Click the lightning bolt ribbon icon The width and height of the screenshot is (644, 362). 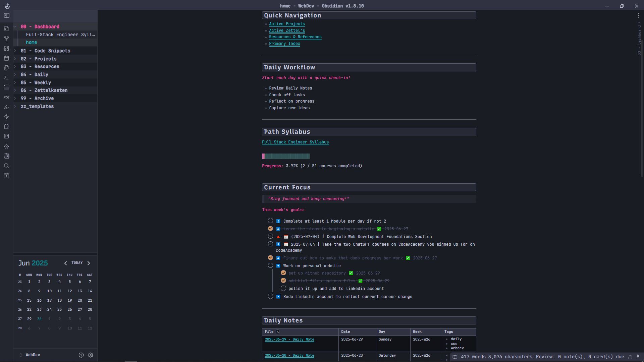click(x=6, y=117)
